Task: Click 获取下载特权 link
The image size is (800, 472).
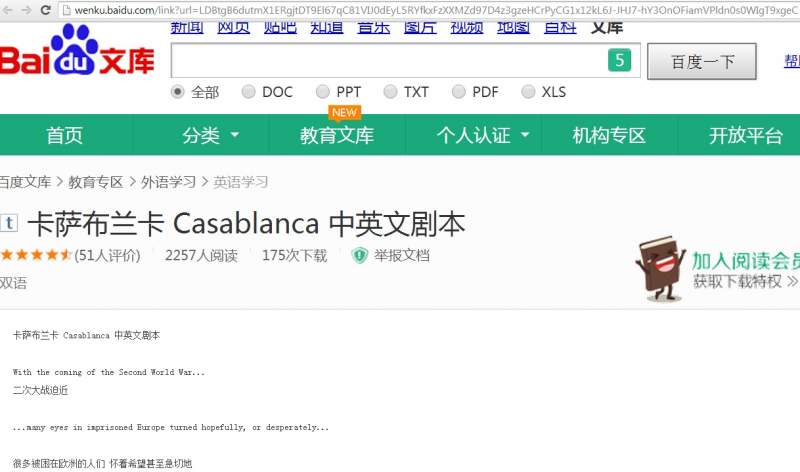Action: point(745,281)
